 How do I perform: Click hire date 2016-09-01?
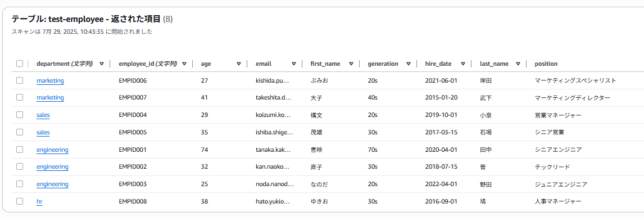point(441,201)
